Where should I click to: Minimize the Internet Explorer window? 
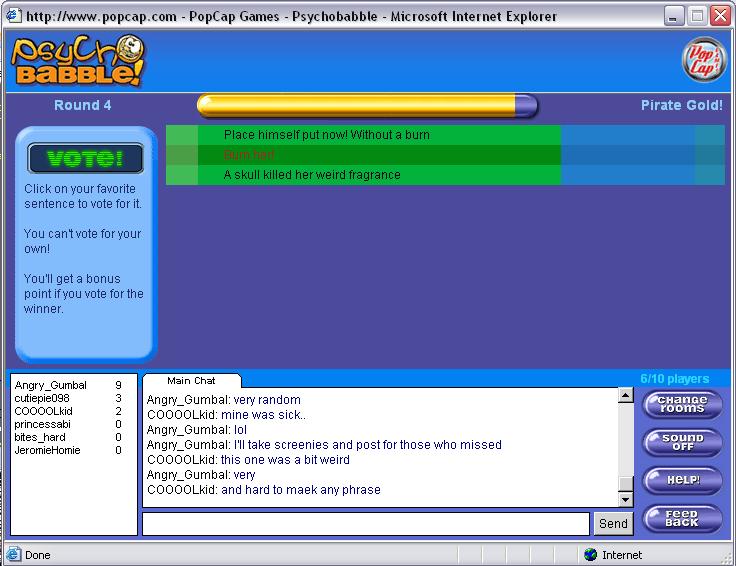point(674,16)
